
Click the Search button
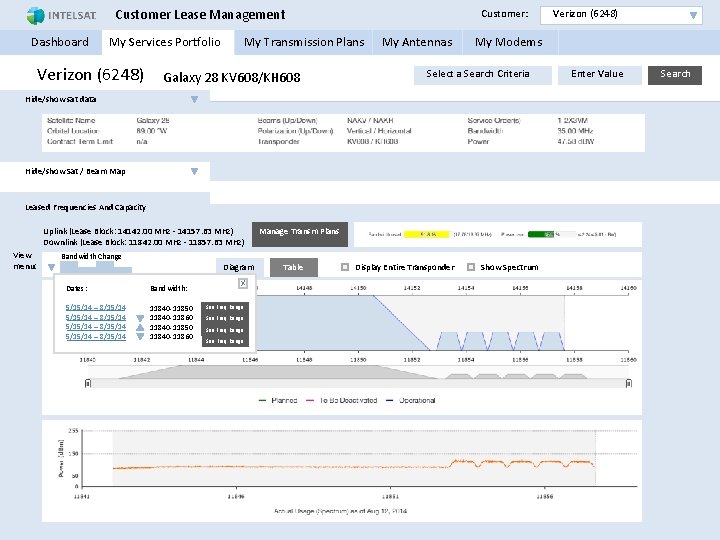[675, 74]
